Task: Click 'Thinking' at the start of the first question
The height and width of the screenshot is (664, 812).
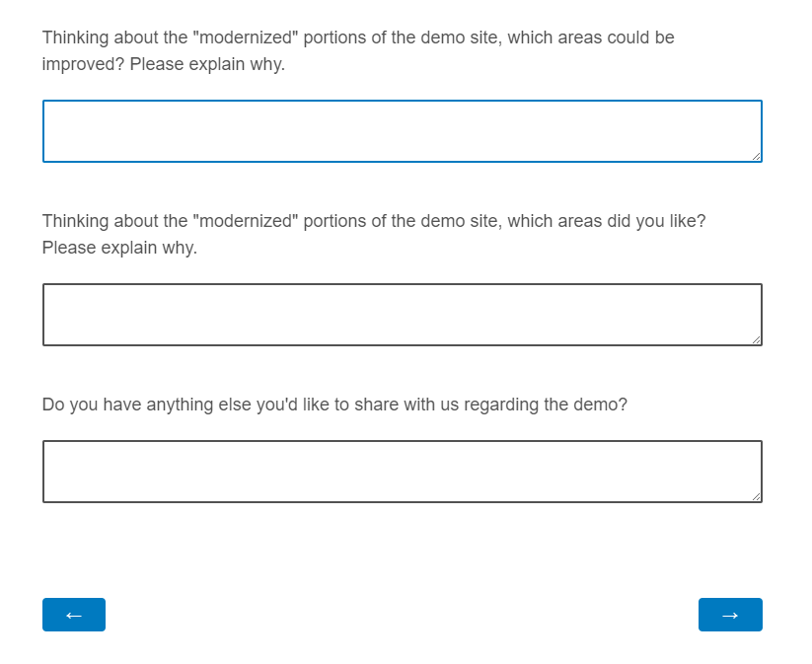Action: [76, 37]
